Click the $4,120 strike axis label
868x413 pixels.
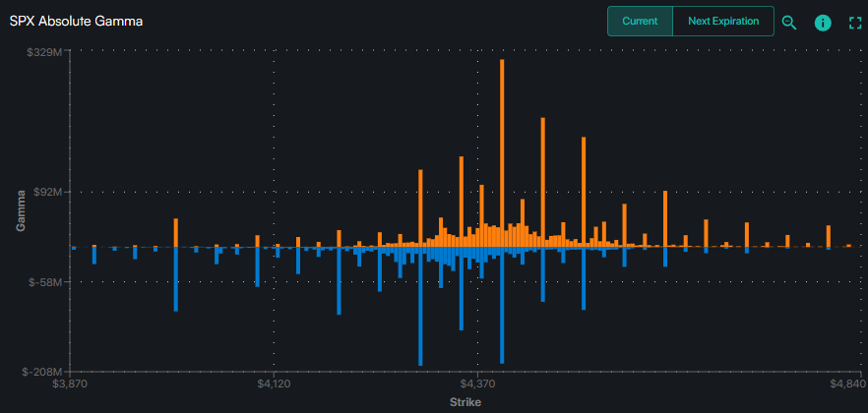(273, 383)
